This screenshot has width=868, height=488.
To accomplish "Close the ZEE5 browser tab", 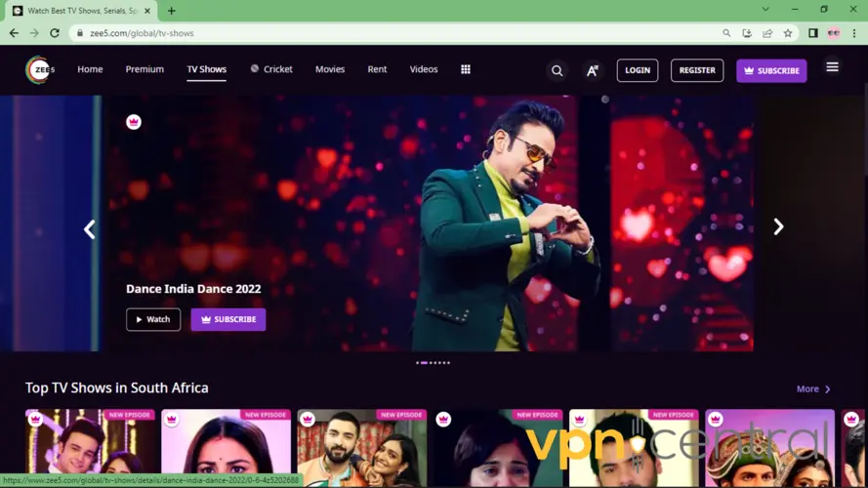I will [147, 11].
